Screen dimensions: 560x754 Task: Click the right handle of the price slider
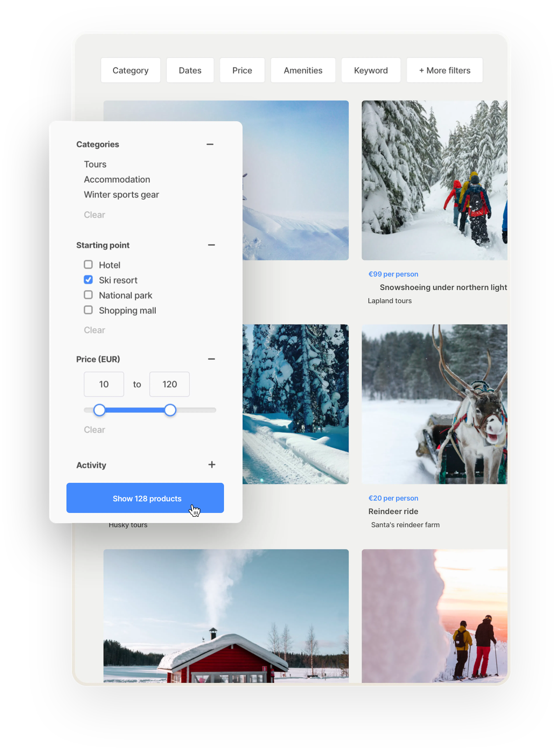coord(170,410)
